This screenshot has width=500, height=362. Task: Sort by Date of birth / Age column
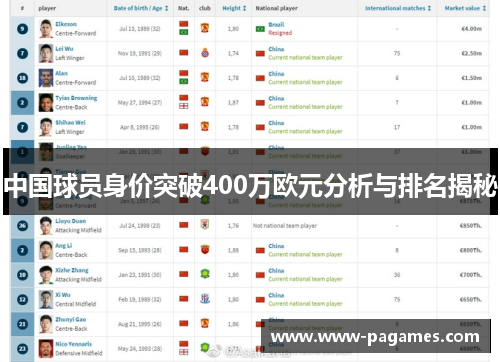(x=141, y=8)
